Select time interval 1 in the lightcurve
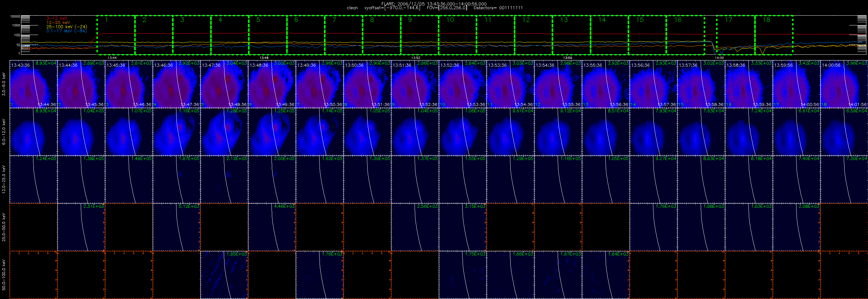Screen dimensions: 868x299 pyautogui.click(x=116, y=35)
